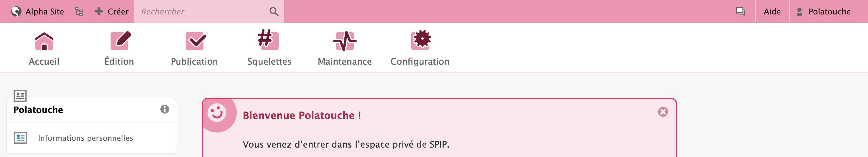The image size is (868, 157).
Task: Click the Maintenance pulse icon
Action: [344, 41]
